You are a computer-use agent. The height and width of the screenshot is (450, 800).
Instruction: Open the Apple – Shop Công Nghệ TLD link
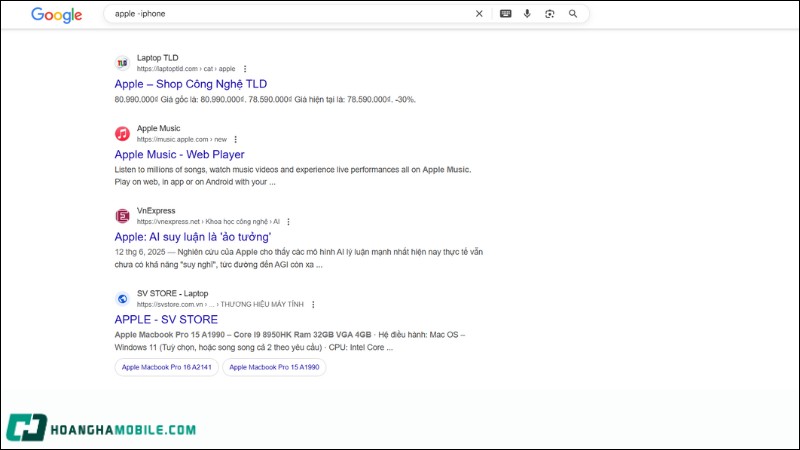pos(191,84)
